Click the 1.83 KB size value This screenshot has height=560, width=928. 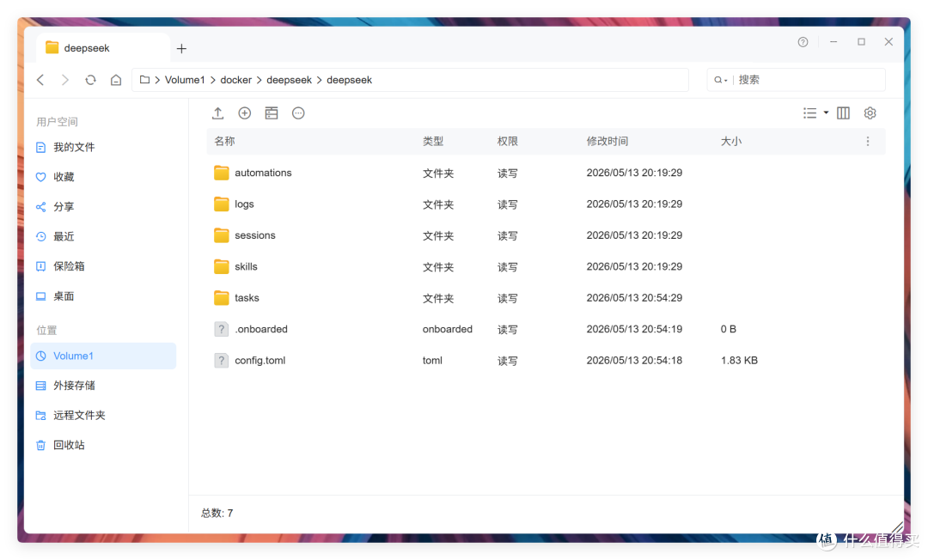pos(739,360)
